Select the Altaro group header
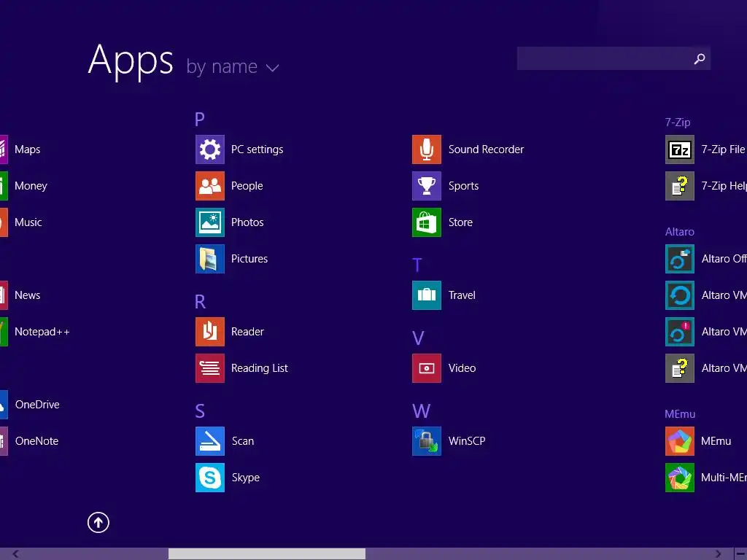This screenshot has width=747, height=560. pyautogui.click(x=679, y=232)
